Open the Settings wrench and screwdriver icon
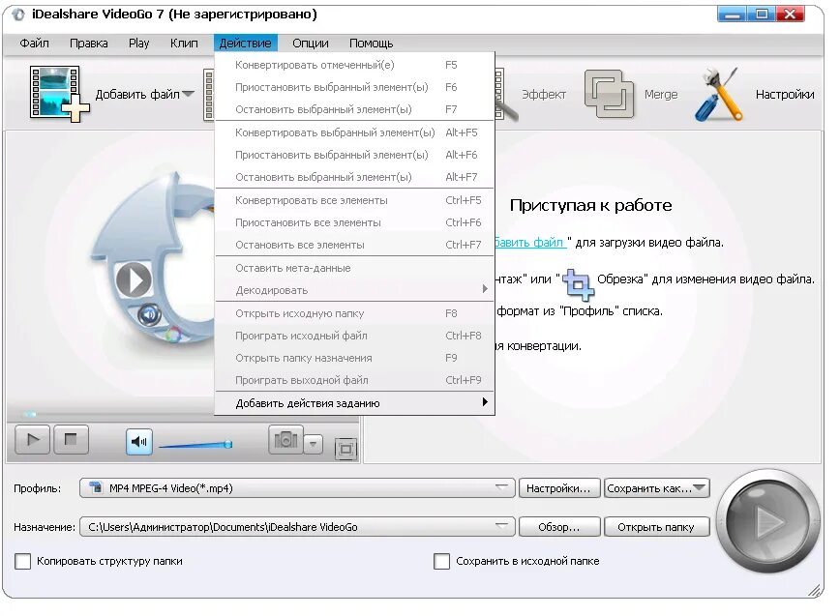This screenshot has width=840, height=616. 719,94
